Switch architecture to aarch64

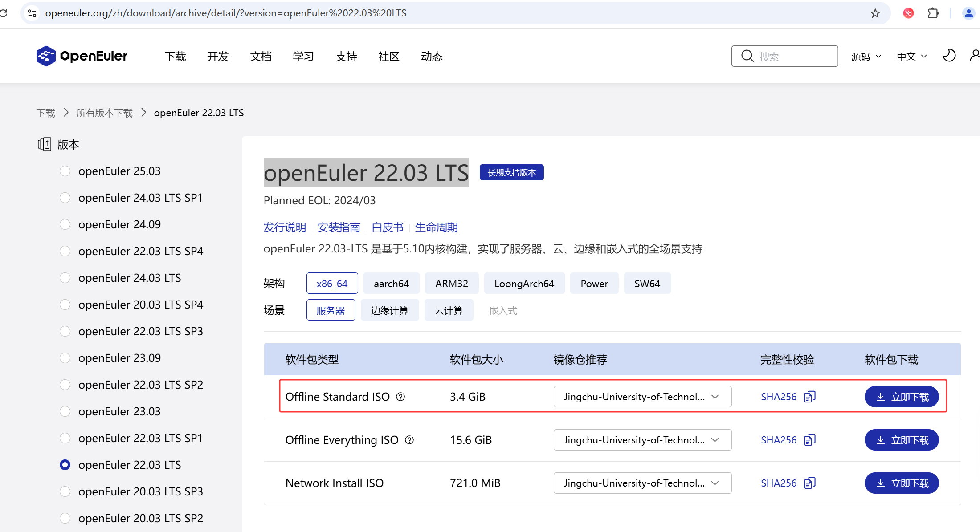pyautogui.click(x=391, y=284)
